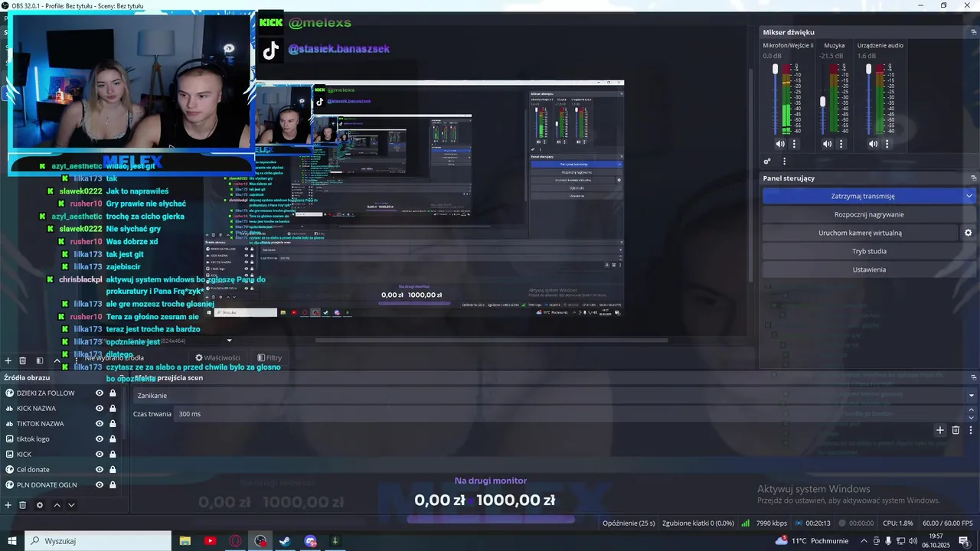
Task: Open weather widget 11°C Pochmurnie
Action: [x=812, y=541]
